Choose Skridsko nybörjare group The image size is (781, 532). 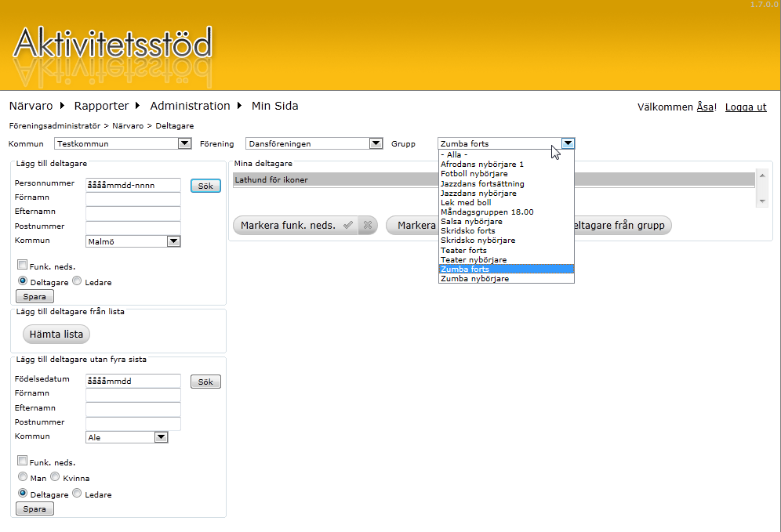tap(506, 241)
